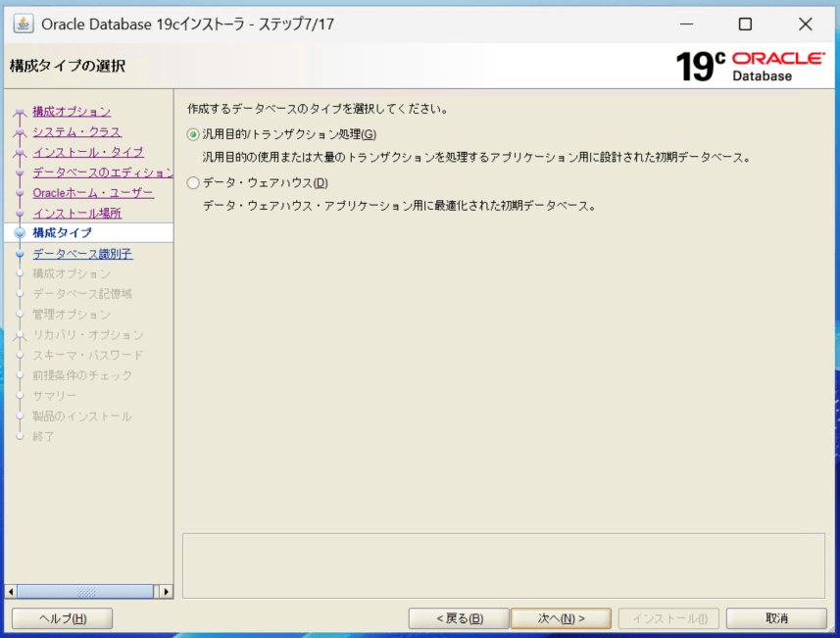
Task: Jump to データベースのエディション step
Action: [102, 172]
